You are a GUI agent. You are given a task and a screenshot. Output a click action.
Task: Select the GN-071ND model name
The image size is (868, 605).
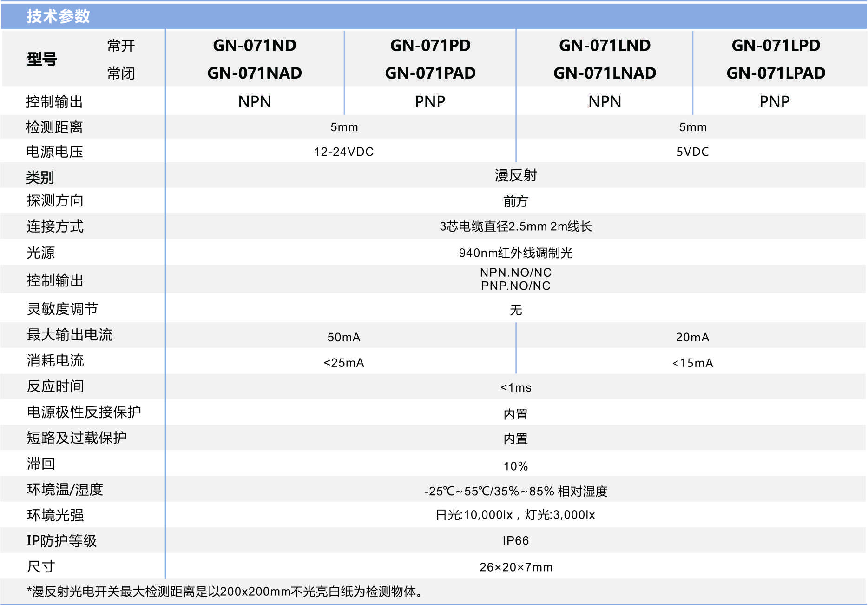click(x=255, y=46)
